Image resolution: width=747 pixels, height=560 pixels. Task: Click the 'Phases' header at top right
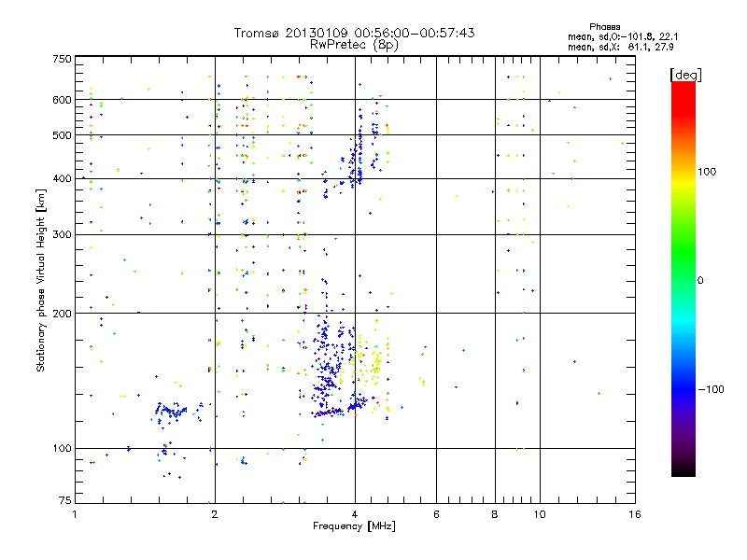pyautogui.click(x=604, y=27)
